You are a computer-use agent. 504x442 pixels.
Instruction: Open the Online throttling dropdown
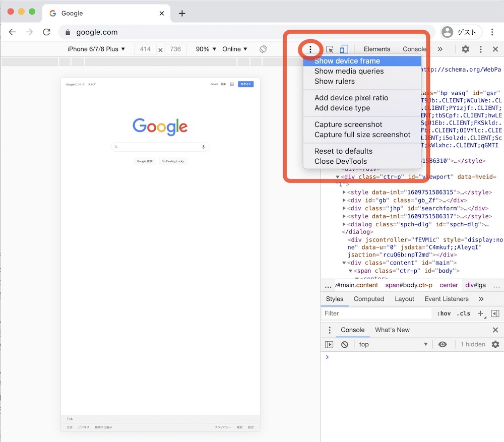click(235, 49)
